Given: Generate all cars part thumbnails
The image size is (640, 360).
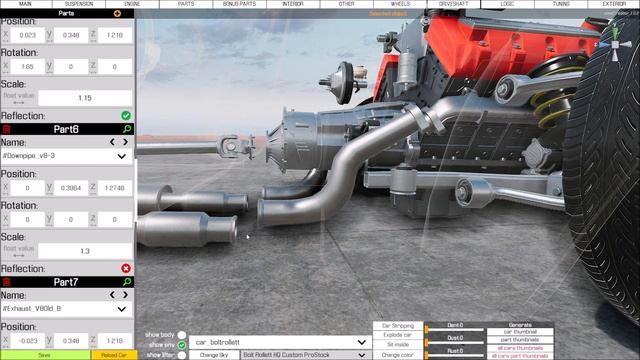Looking at the screenshot, I should tap(520, 356).
